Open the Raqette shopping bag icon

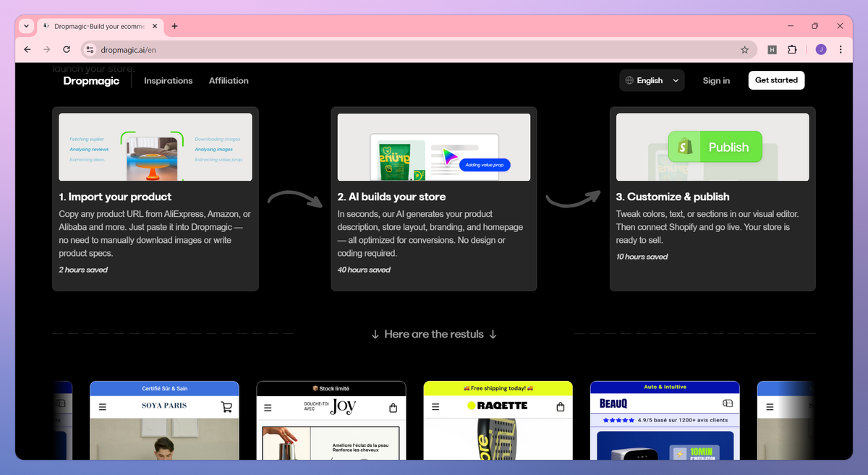click(x=561, y=407)
